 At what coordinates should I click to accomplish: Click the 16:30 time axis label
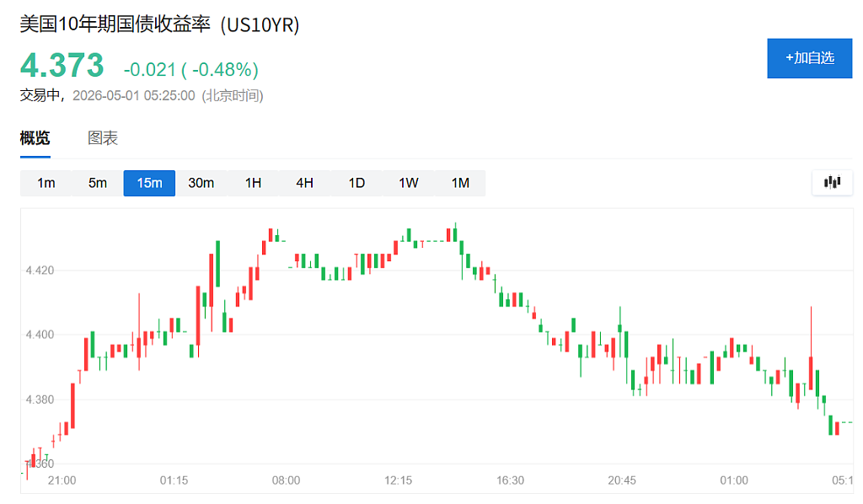[x=510, y=480]
